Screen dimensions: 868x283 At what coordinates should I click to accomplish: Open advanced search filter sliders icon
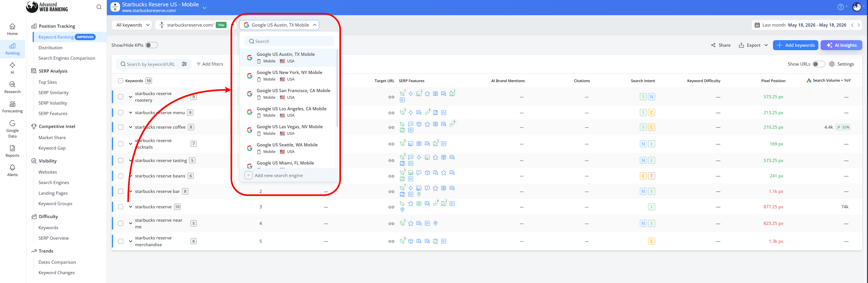tap(184, 64)
